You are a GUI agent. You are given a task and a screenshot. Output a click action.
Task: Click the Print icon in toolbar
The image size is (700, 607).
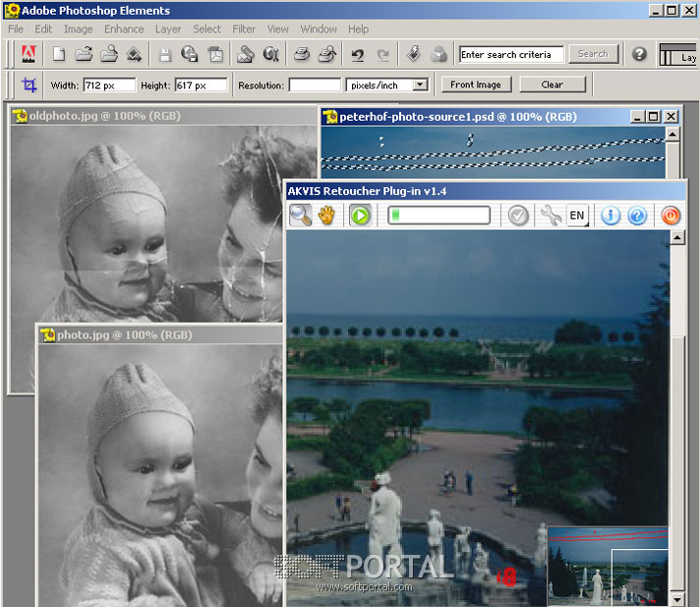point(302,54)
